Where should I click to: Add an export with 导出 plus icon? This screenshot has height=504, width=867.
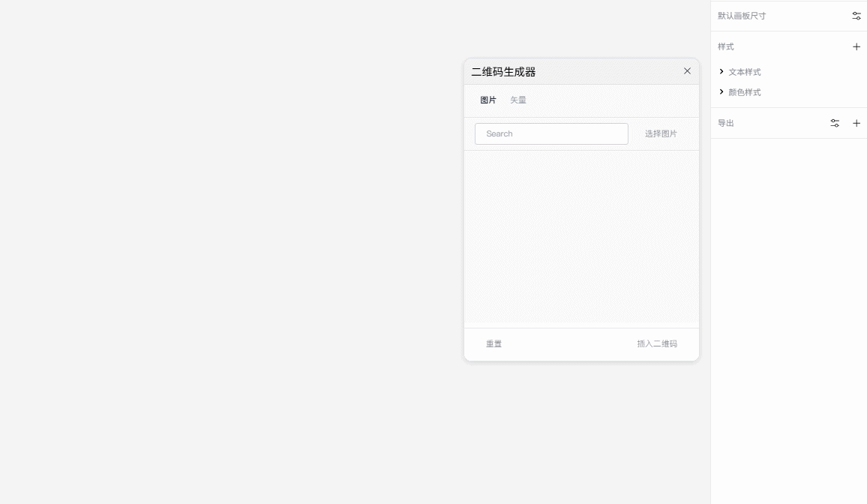(x=856, y=123)
